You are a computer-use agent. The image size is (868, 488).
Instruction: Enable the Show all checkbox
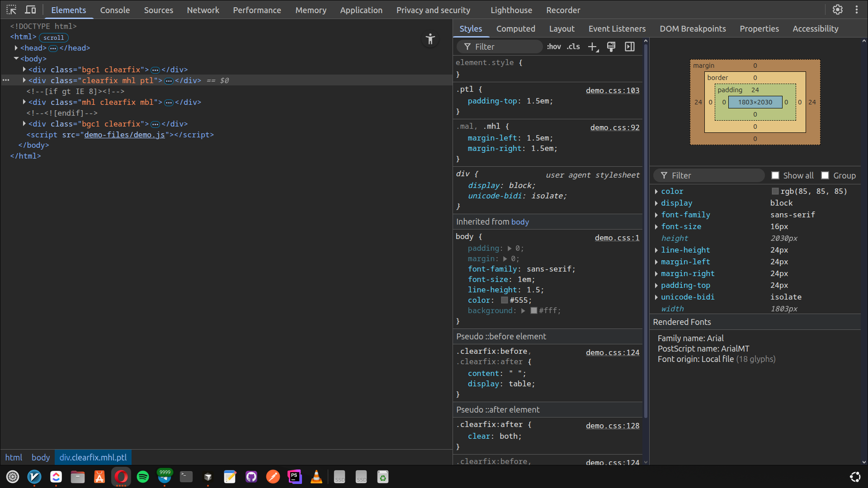pos(775,175)
